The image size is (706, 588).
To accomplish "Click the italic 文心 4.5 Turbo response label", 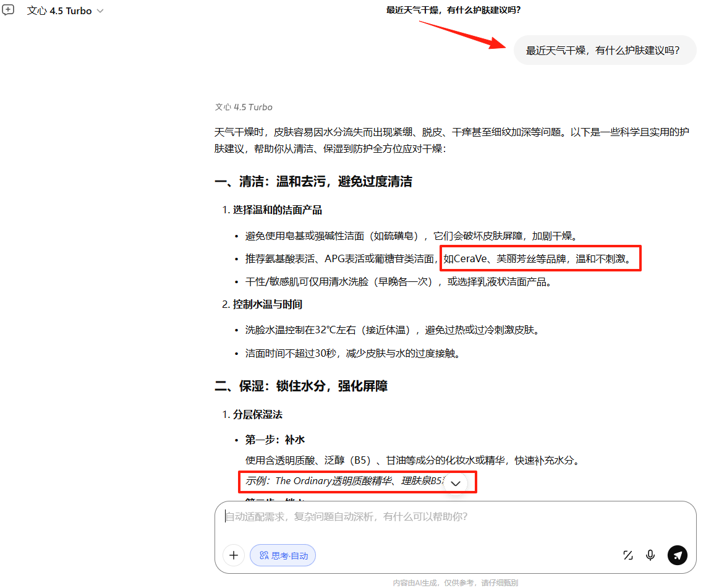I will click(244, 107).
